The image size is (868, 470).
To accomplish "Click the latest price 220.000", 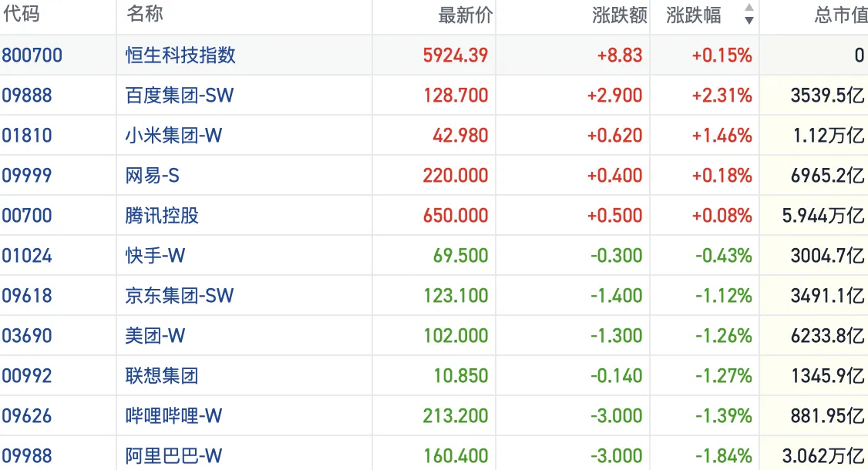I will [456, 176].
